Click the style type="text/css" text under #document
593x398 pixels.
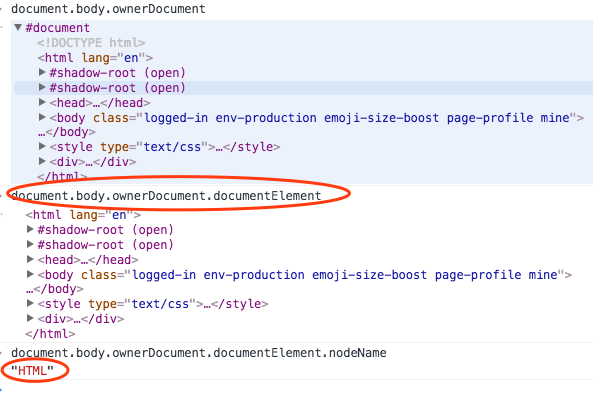[x=165, y=147]
